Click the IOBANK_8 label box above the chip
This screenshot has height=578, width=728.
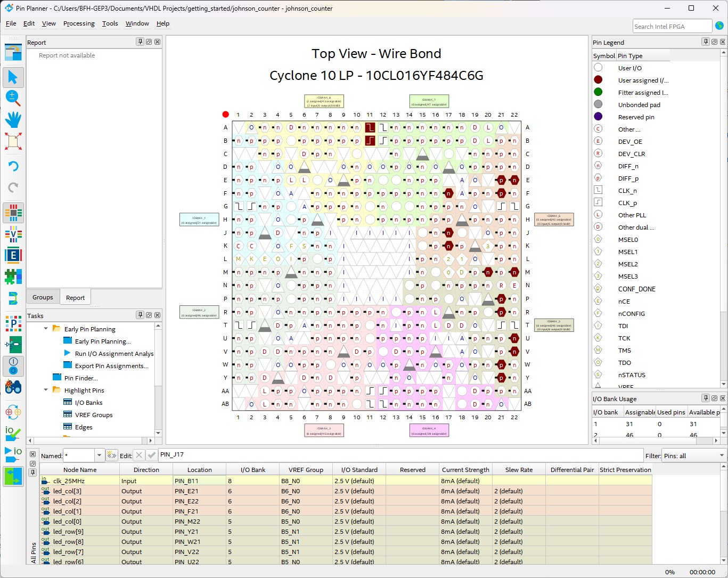[x=324, y=101]
